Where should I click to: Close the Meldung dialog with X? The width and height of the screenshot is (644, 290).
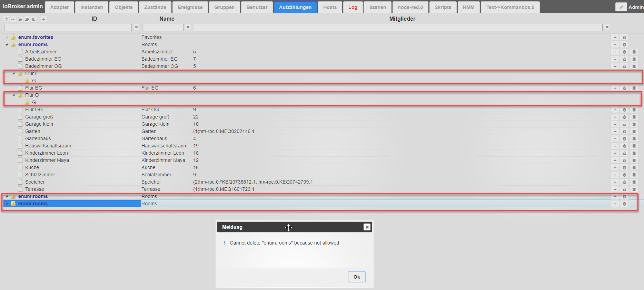[367, 227]
